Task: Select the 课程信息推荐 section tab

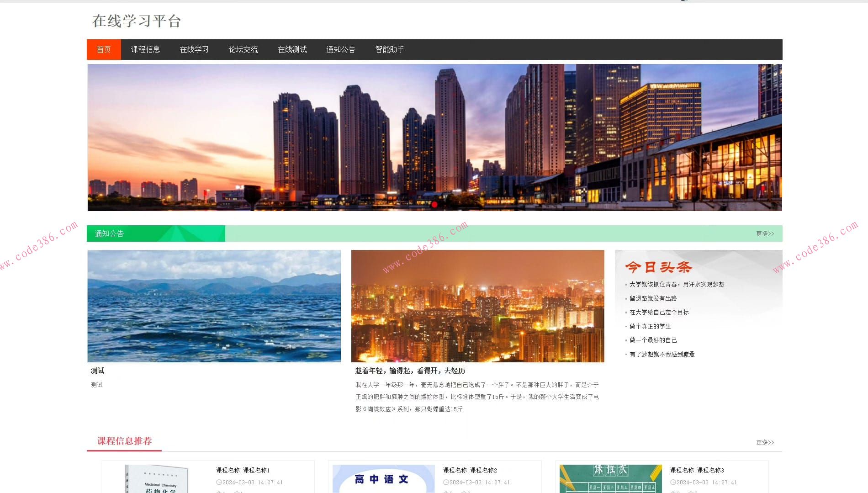Action: [124, 441]
